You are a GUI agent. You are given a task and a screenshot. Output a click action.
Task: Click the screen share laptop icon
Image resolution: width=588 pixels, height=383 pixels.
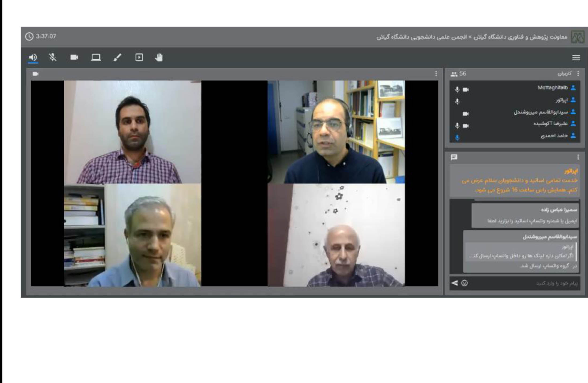coord(96,57)
